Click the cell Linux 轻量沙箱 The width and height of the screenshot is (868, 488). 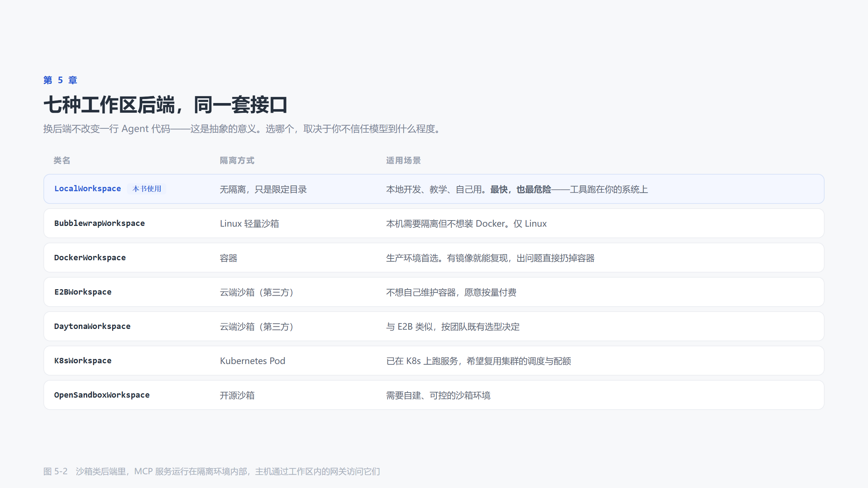click(x=250, y=224)
